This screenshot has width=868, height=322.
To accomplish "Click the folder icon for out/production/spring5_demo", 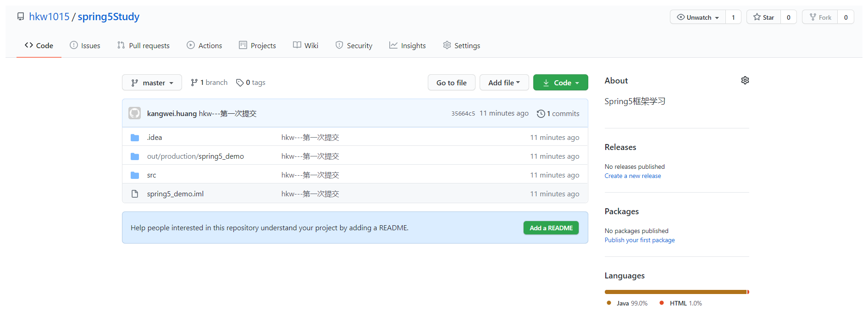I will point(135,156).
